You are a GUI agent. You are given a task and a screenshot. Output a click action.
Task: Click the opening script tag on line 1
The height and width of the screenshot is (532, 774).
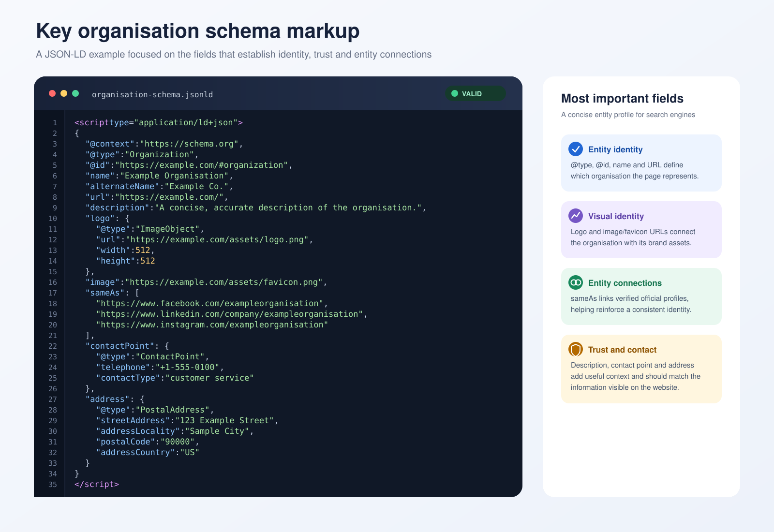point(159,122)
